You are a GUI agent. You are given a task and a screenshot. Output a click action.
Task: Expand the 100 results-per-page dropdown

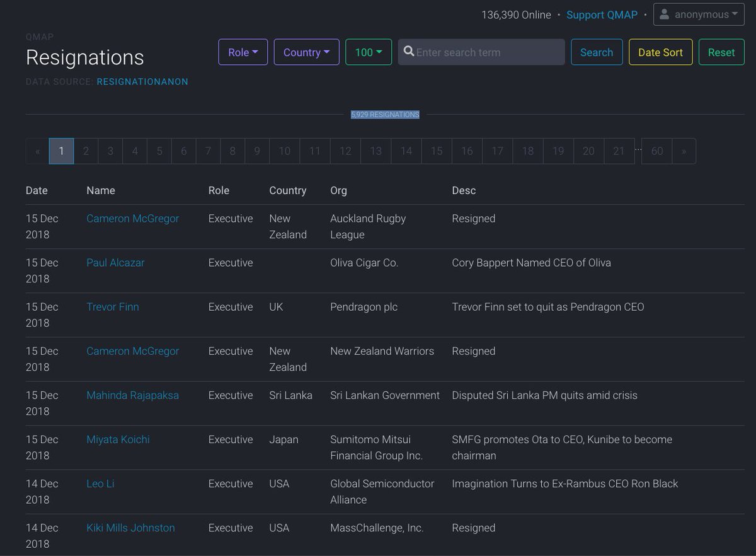click(x=369, y=52)
